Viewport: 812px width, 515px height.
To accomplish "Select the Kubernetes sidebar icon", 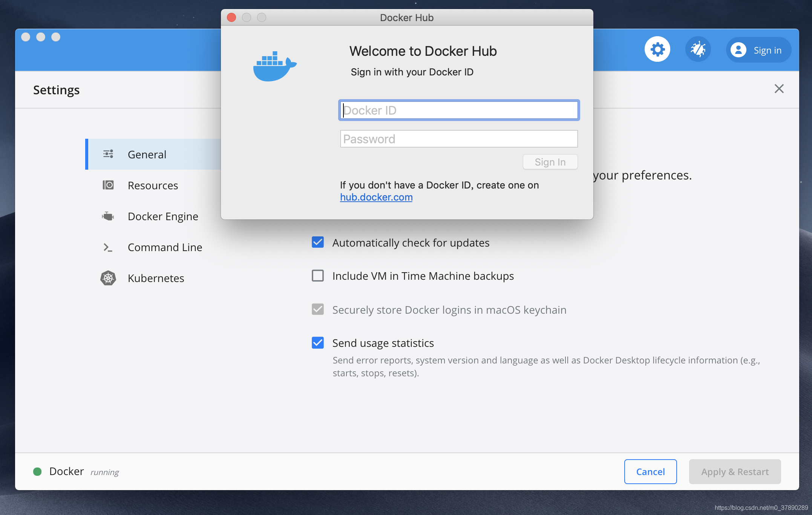I will 108,278.
